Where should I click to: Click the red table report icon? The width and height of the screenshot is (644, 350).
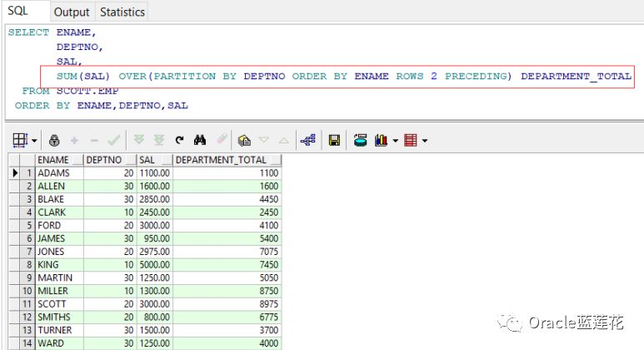(x=410, y=141)
